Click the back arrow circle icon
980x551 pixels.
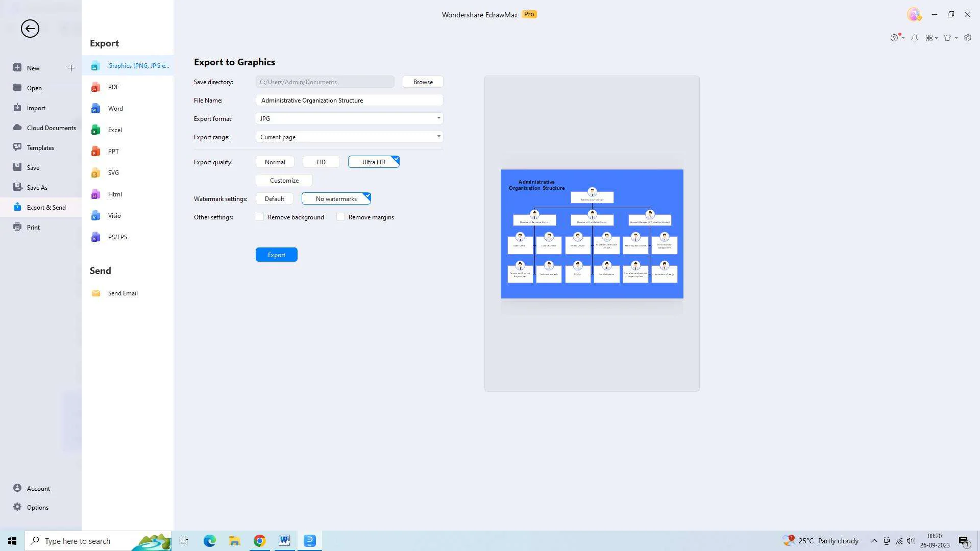30,29
